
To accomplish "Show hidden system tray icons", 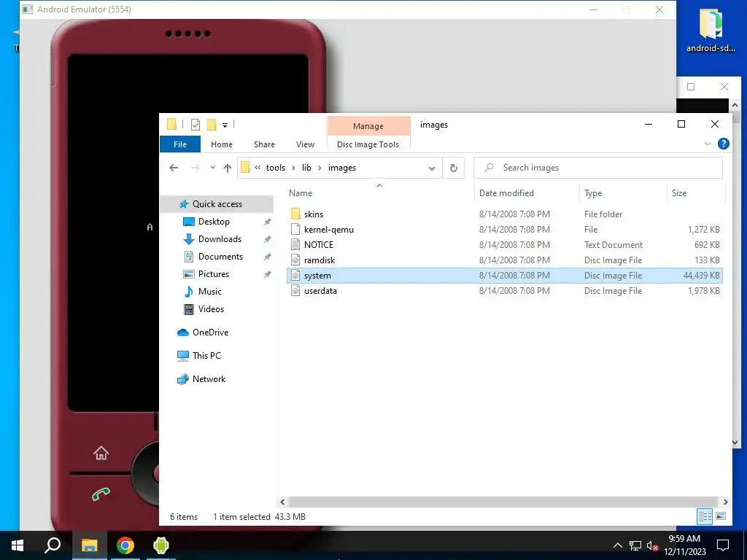I will click(x=617, y=545).
